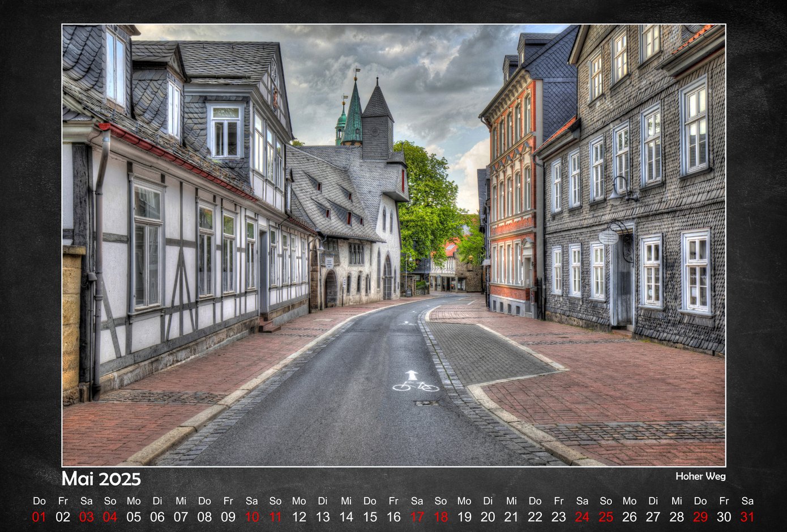
Task: Select date 26 in the calendar
Action: tap(630, 517)
